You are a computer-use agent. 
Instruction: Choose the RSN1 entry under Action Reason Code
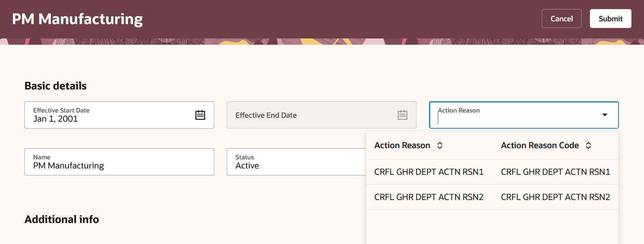click(x=555, y=172)
